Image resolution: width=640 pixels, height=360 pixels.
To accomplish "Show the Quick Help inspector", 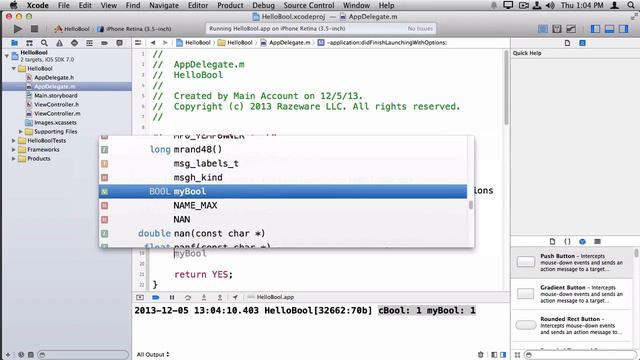I will pos(582,43).
